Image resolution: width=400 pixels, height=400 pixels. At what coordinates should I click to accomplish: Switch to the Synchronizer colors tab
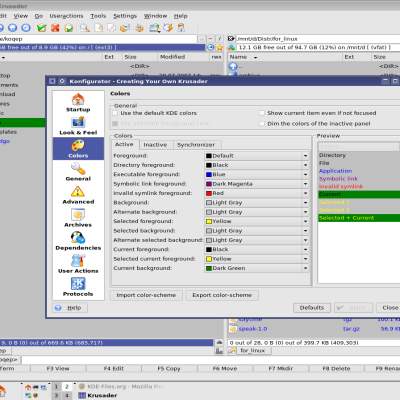click(x=196, y=145)
